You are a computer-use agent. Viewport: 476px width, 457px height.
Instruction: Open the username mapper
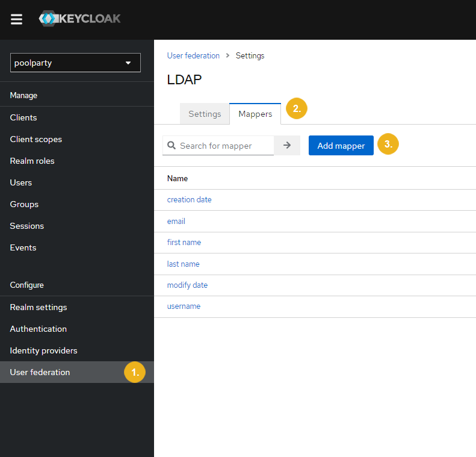click(x=184, y=306)
